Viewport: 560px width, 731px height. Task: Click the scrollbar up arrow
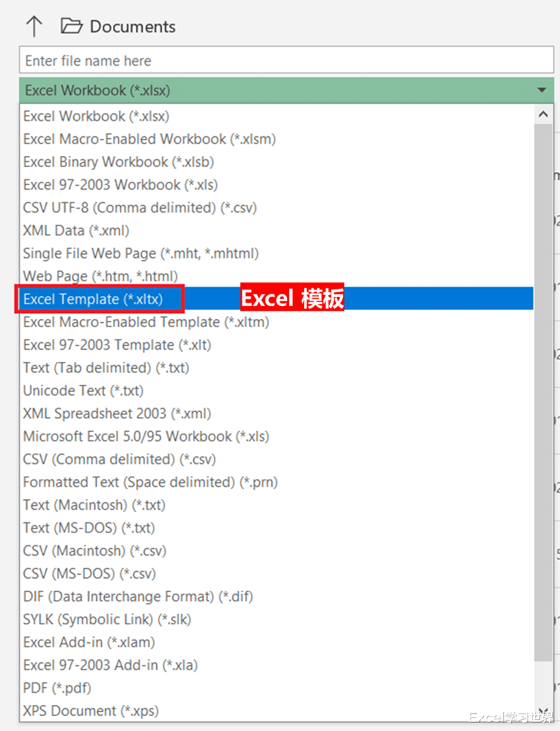pos(543,114)
